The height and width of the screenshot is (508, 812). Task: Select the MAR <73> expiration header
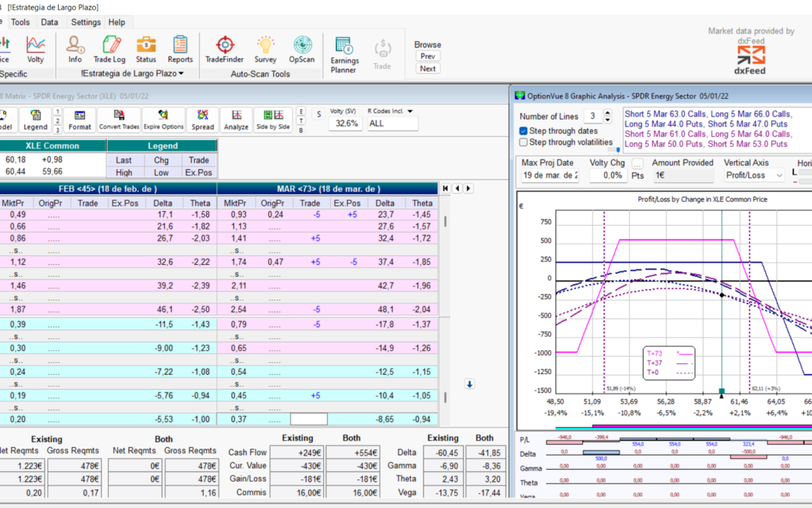[x=328, y=189]
